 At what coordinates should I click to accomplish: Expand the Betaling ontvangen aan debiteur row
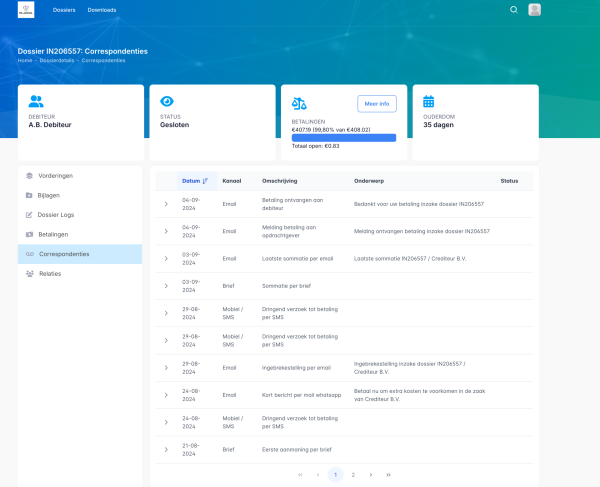click(166, 203)
